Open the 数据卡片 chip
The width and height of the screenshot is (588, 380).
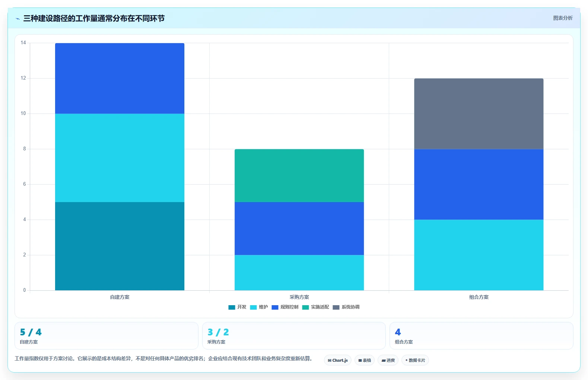click(x=415, y=360)
